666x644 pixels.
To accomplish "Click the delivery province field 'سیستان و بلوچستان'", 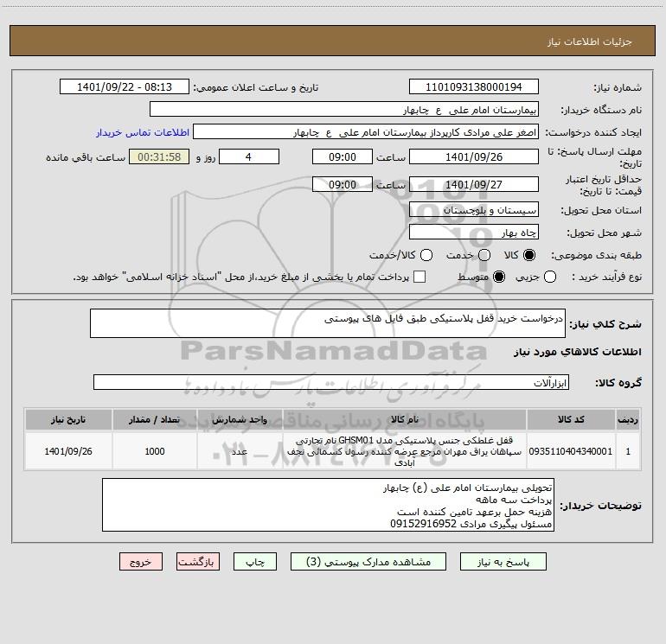I will 474,209.
